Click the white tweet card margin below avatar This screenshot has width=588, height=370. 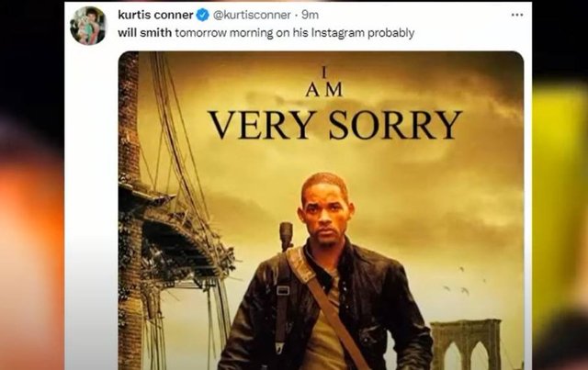91,207
